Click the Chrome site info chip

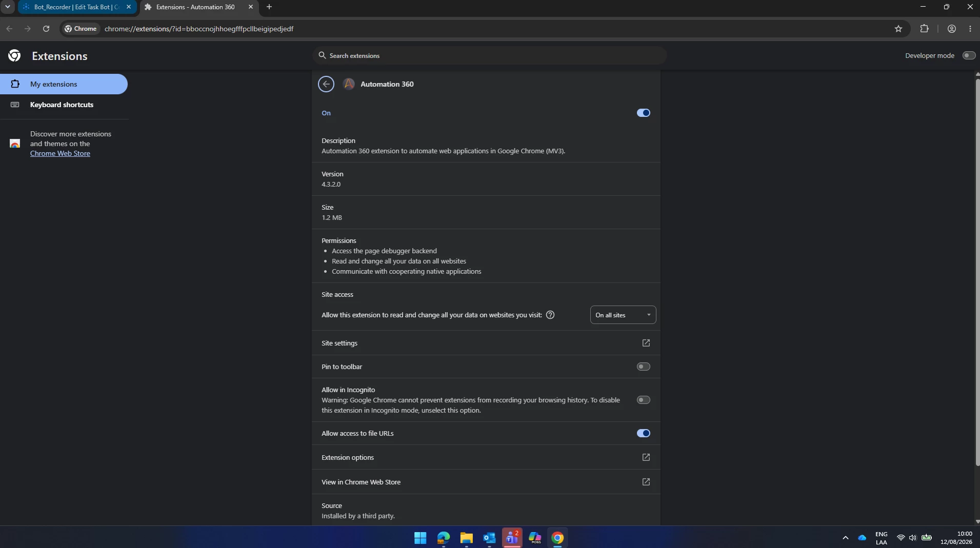tap(81, 29)
